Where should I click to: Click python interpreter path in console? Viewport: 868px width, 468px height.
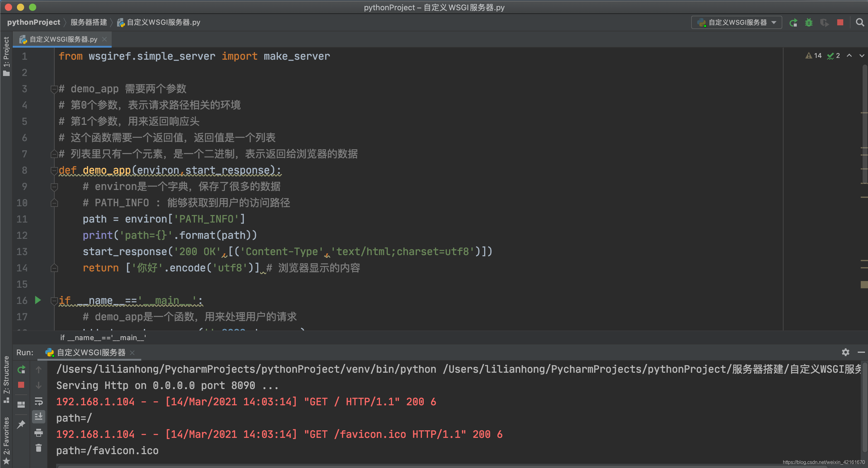click(246, 369)
